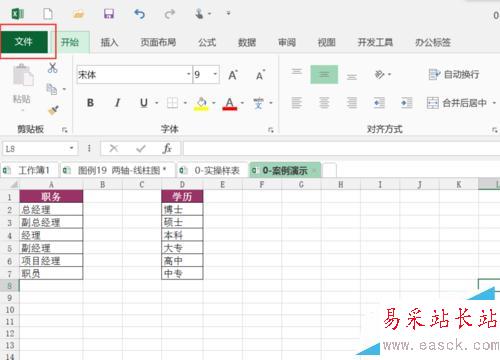The width and height of the screenshot is (500, 360).
Task: Open font settings dialog launcher
Action: coord(271,130)
